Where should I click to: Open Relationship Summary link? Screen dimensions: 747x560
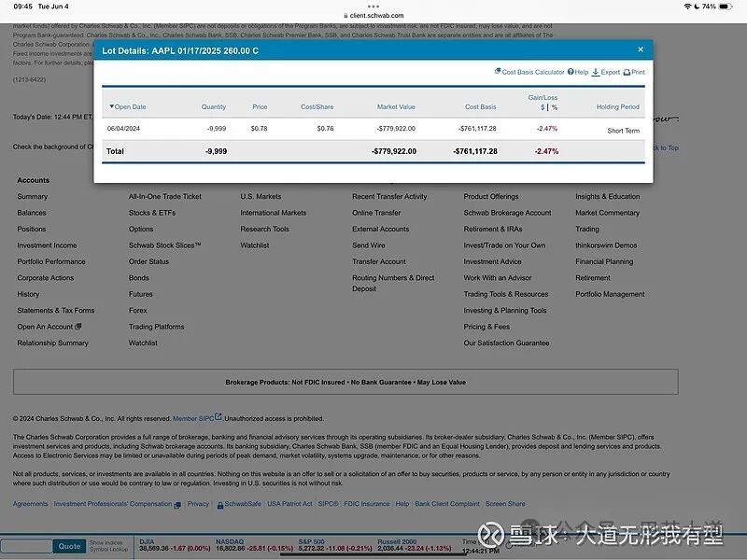coord(52,343)
